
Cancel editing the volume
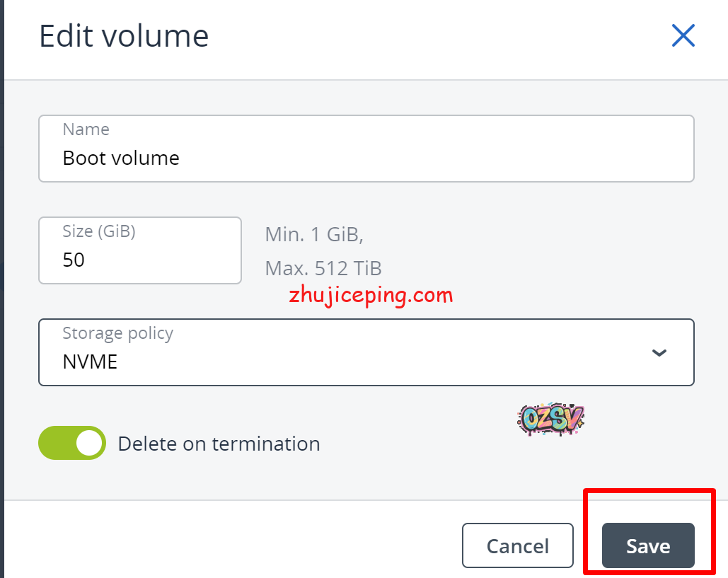click(517, 545)
